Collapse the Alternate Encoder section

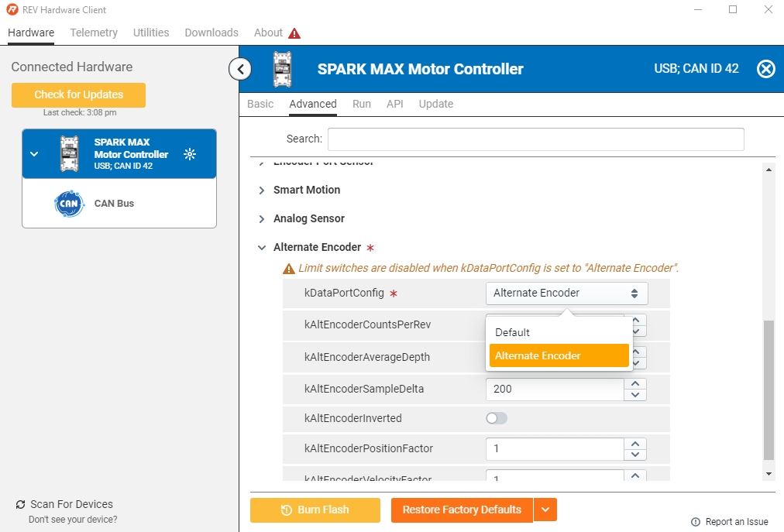pyautogui.click(x=262, y=248)
